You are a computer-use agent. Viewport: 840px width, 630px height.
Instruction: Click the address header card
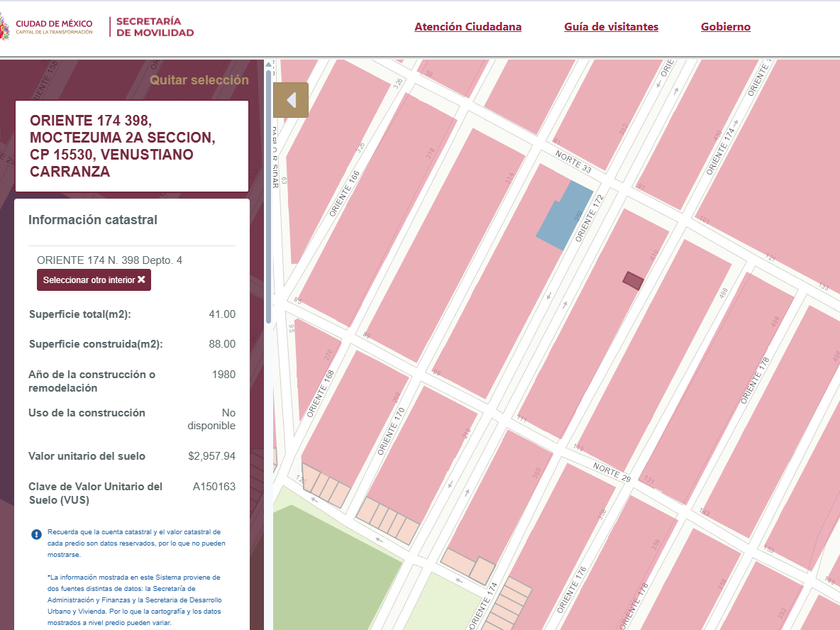click(131, 146)
